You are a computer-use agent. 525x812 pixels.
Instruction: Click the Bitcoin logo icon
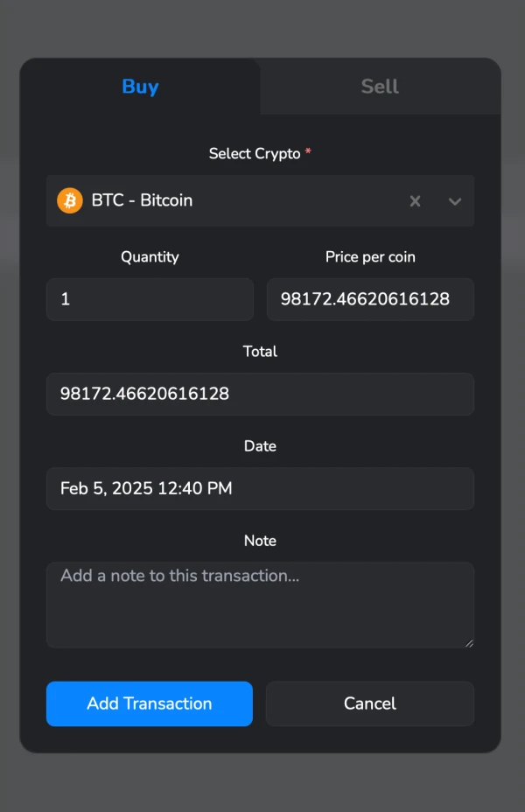[69, 200]
